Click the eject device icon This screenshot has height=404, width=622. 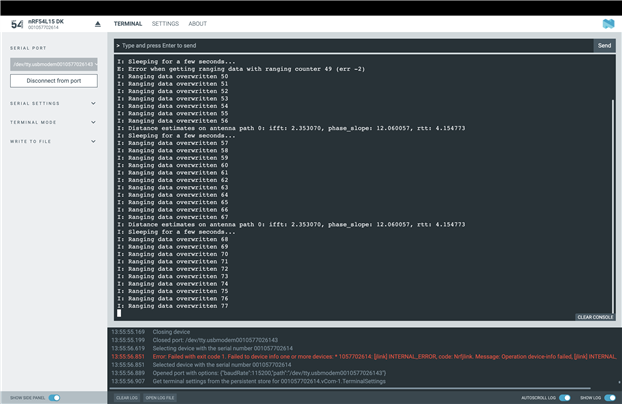tap(98, 24)
